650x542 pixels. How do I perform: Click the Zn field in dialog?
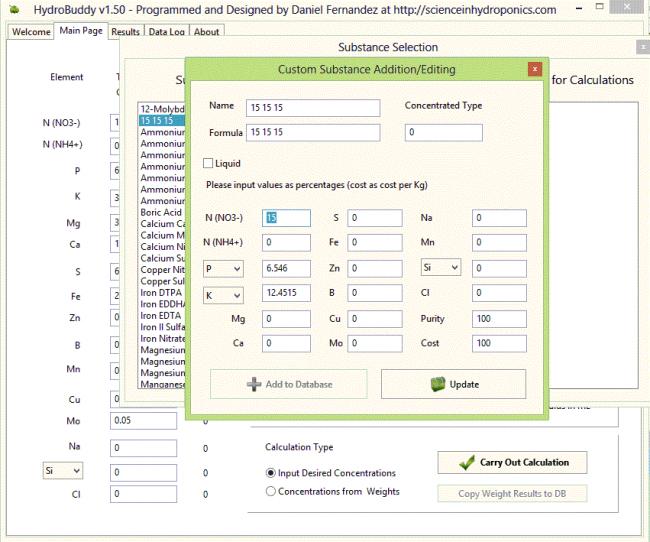[x=375, y=269]
